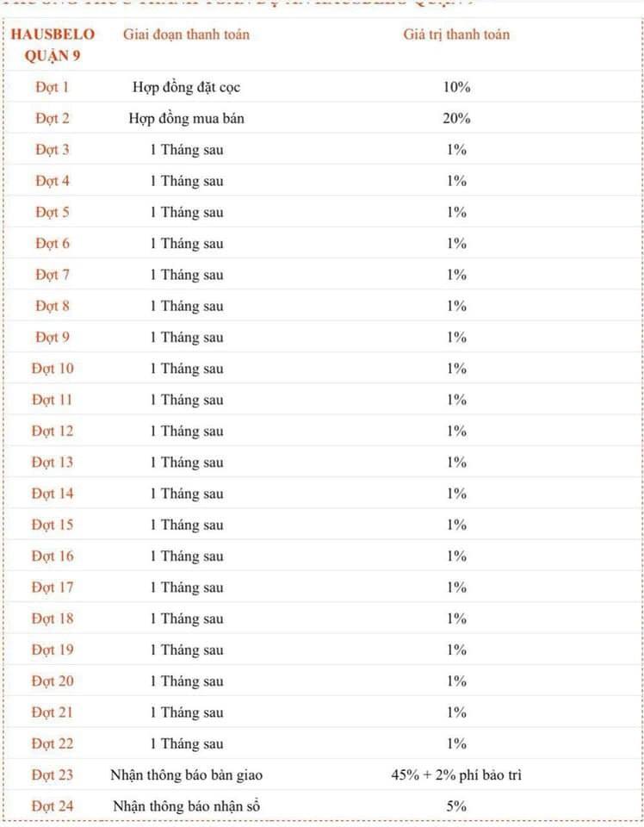Select the 1% value in Đợt 18 row

point(456,619)
